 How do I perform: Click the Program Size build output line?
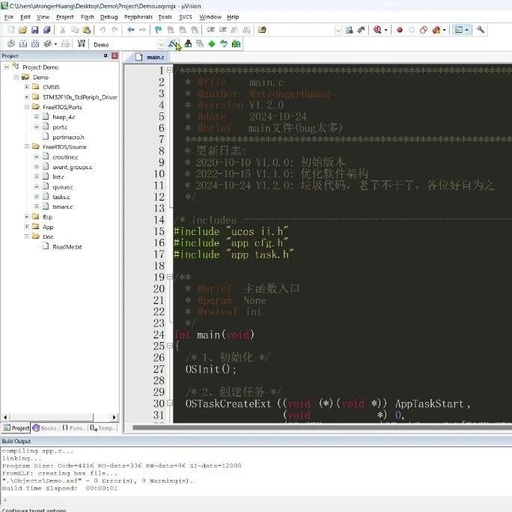tap(122, 466)
